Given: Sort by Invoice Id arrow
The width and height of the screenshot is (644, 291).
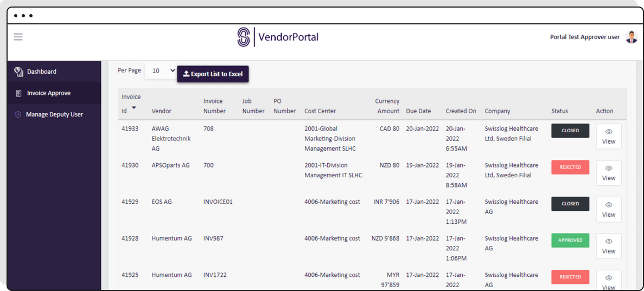Looking at the screenshot, I should coord(134,108).
